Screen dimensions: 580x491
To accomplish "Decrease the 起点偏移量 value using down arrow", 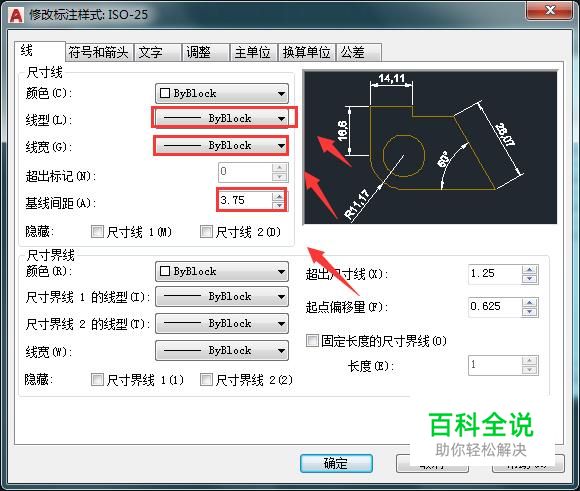I will [530, 312].
